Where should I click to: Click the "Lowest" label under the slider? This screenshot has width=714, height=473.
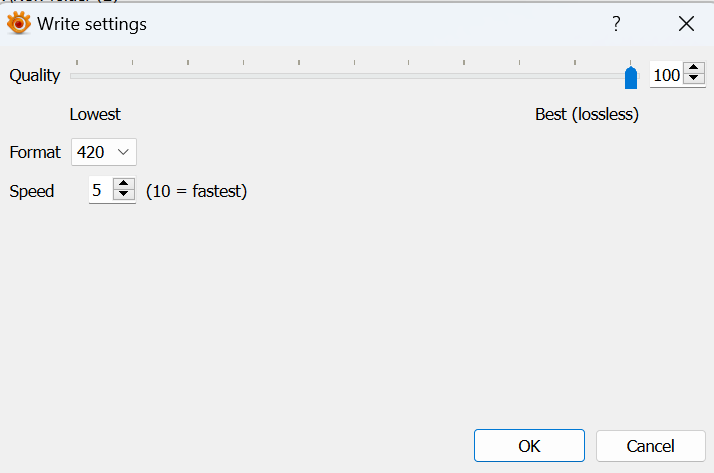95,114
